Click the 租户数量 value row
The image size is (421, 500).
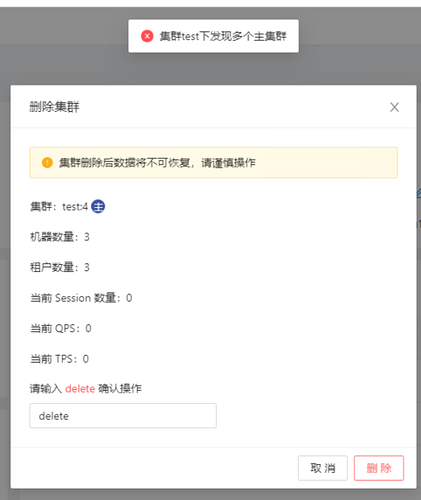60,267
